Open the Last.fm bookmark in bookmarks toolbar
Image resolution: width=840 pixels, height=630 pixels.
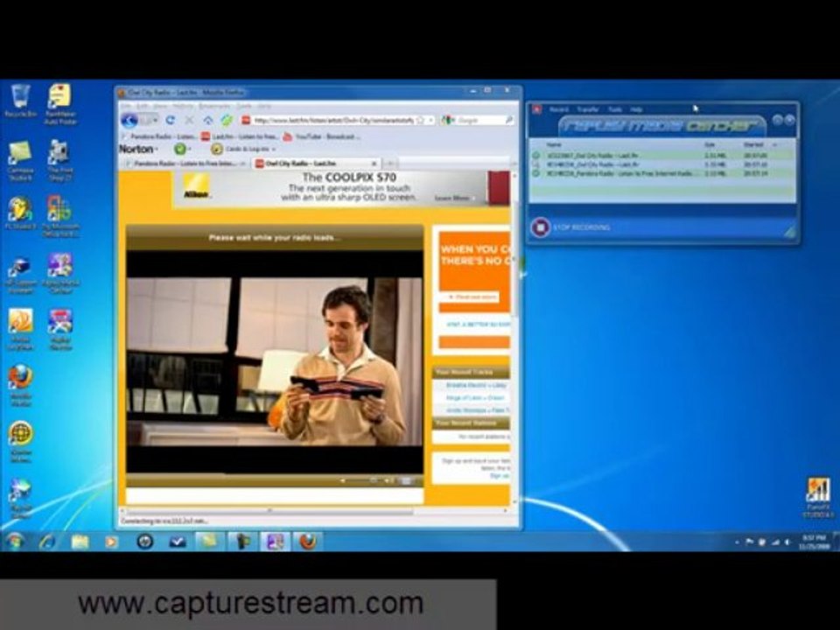(x=240, y=136)
